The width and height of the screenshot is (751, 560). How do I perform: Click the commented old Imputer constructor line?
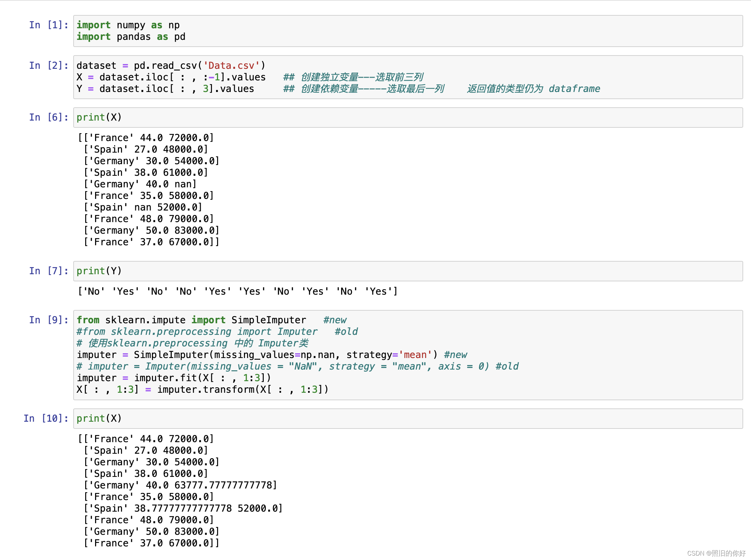tap(297, 367)
